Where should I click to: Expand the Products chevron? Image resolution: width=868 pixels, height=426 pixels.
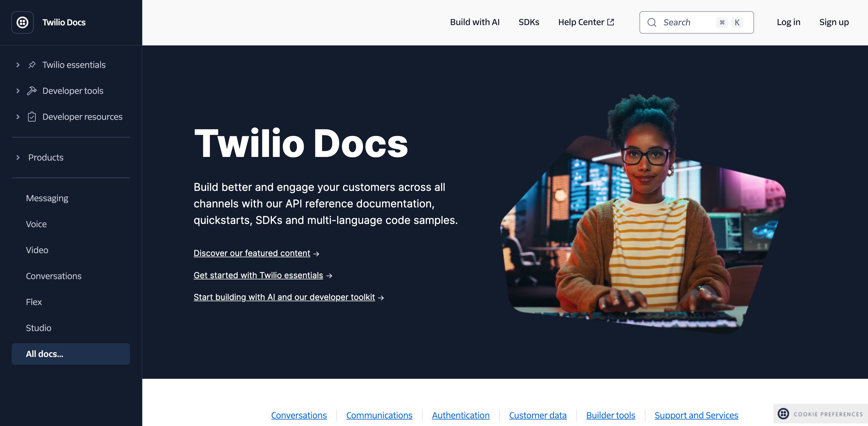click(18, 157)
